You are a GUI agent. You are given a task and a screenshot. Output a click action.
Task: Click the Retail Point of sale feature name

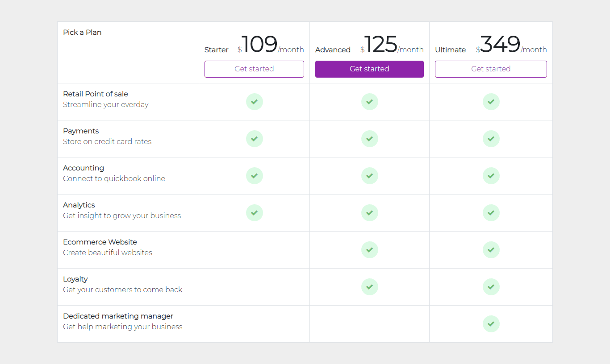(95, 94)
